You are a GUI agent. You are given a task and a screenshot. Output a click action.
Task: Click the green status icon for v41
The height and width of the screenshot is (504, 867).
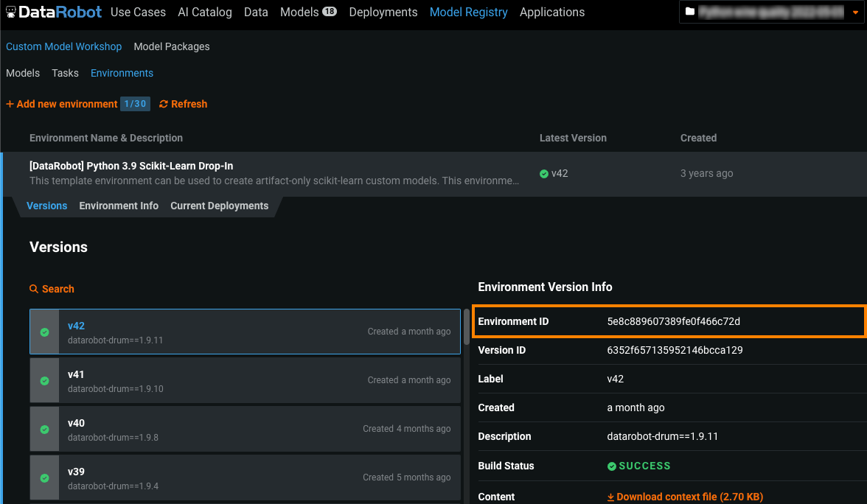(x=44, y=381)
